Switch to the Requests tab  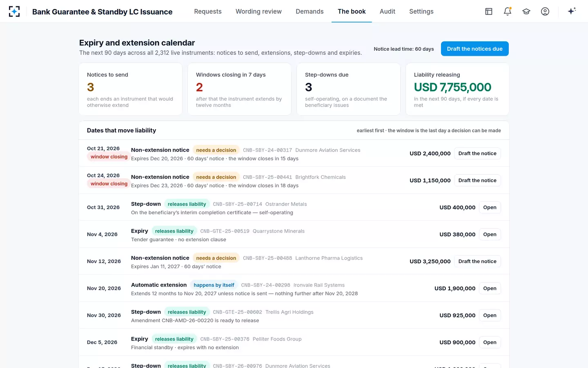208,11
